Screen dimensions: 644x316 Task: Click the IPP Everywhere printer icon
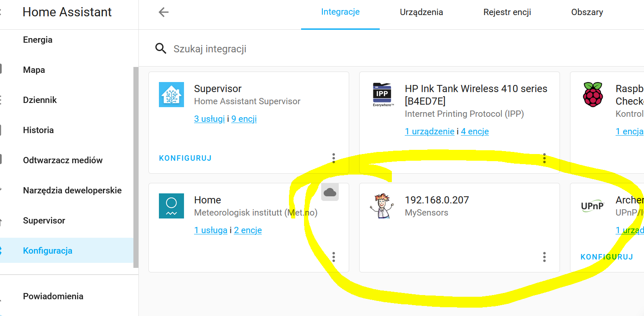pyautogui.click(x=382, y=95)
